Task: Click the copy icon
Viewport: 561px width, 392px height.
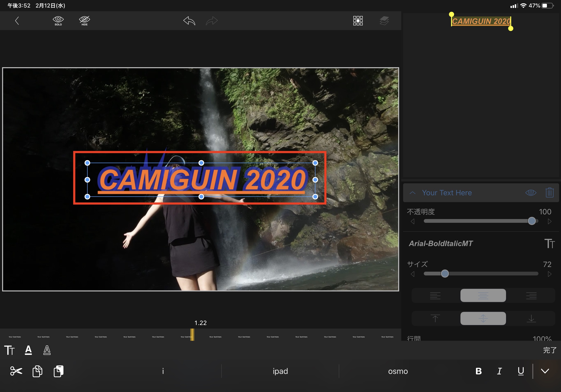Action: tap(37, 371)
